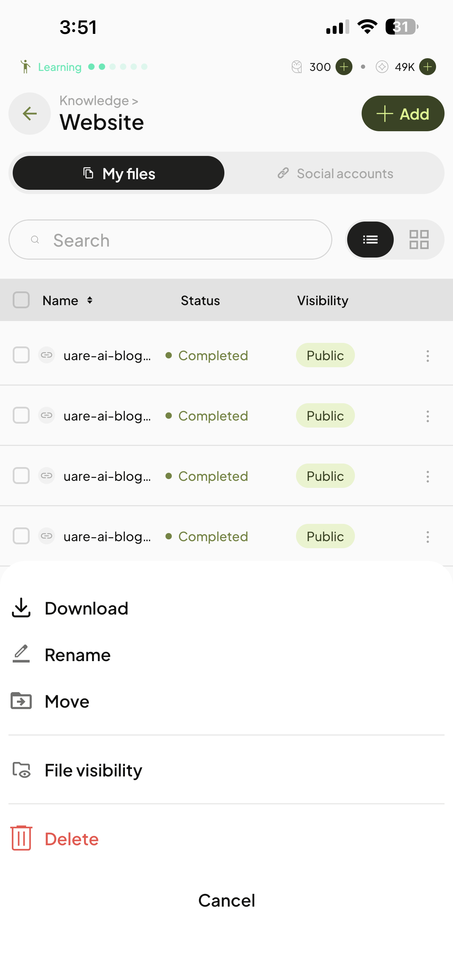Check the select-all box beside Name
The image size is (453, 980).
[21, 300]
